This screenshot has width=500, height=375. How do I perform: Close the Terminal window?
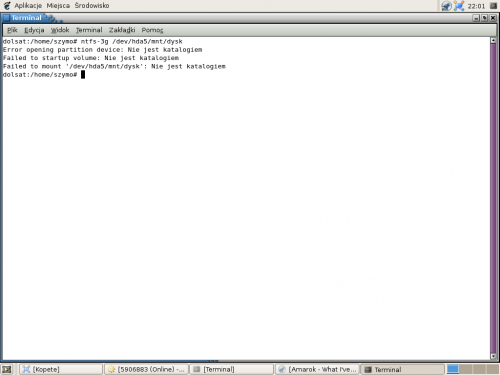point(493,18)
